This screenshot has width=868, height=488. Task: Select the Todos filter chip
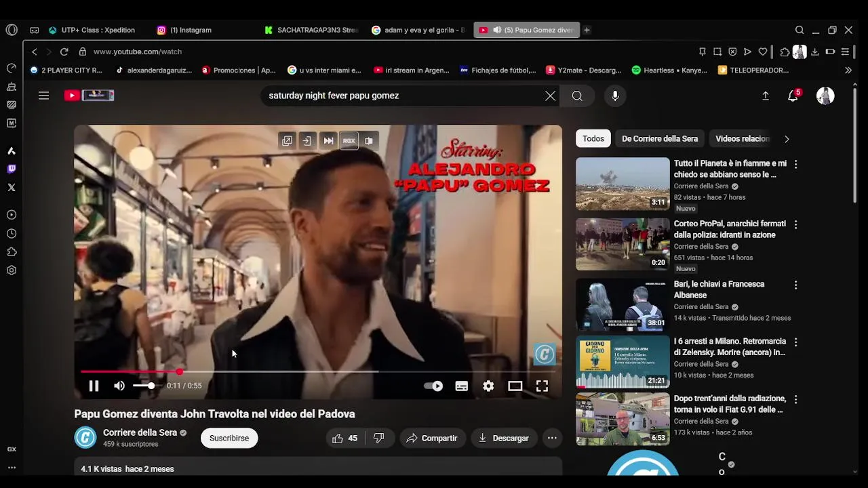pos(593,139)
